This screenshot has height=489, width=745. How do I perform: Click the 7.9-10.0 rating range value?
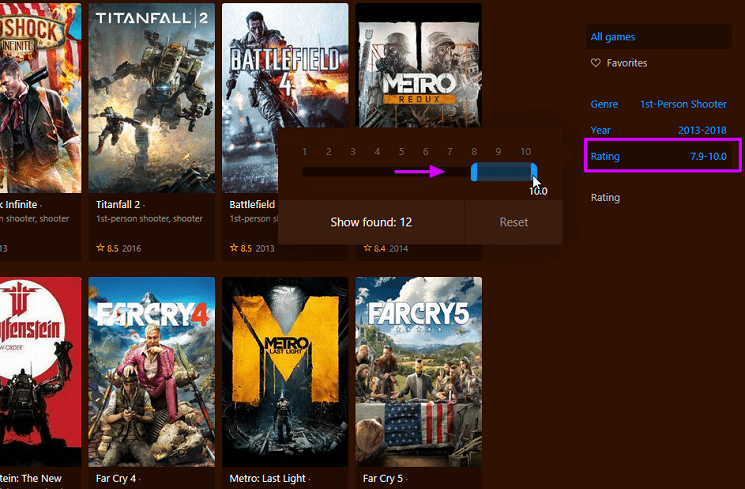click(708, 156)
